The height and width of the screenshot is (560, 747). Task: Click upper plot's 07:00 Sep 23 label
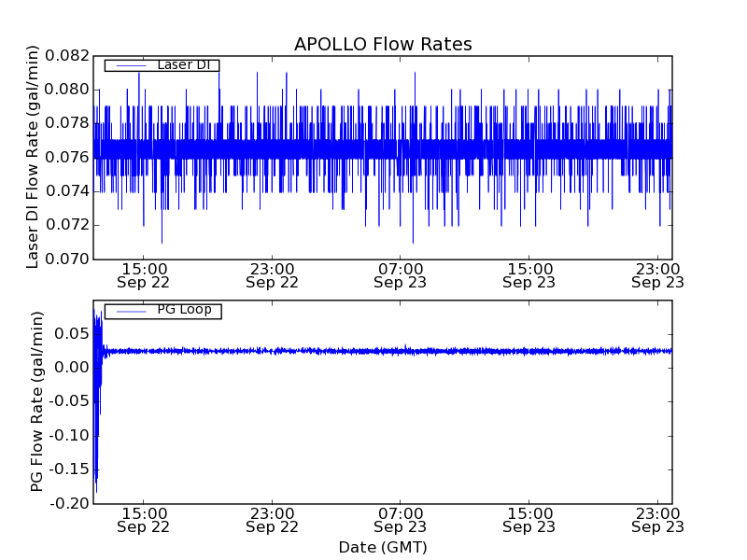tap(401, 275)
